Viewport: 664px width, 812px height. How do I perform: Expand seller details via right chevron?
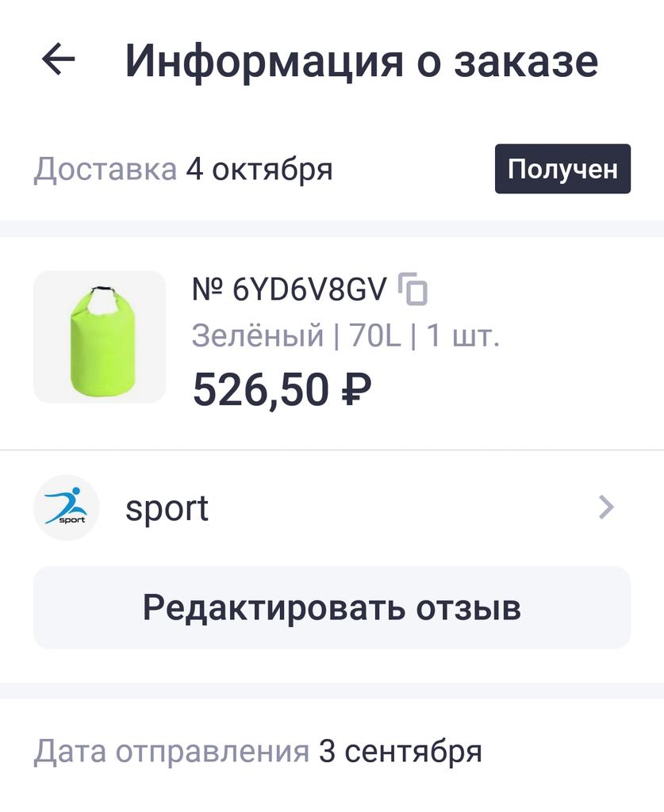coord(607,507)
